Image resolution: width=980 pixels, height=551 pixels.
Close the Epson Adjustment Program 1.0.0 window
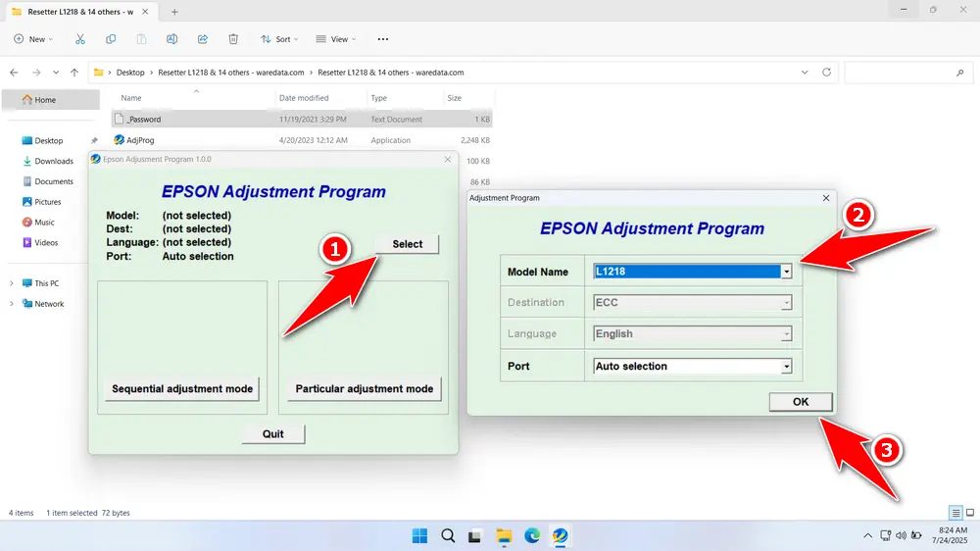[x=448, y=160]
